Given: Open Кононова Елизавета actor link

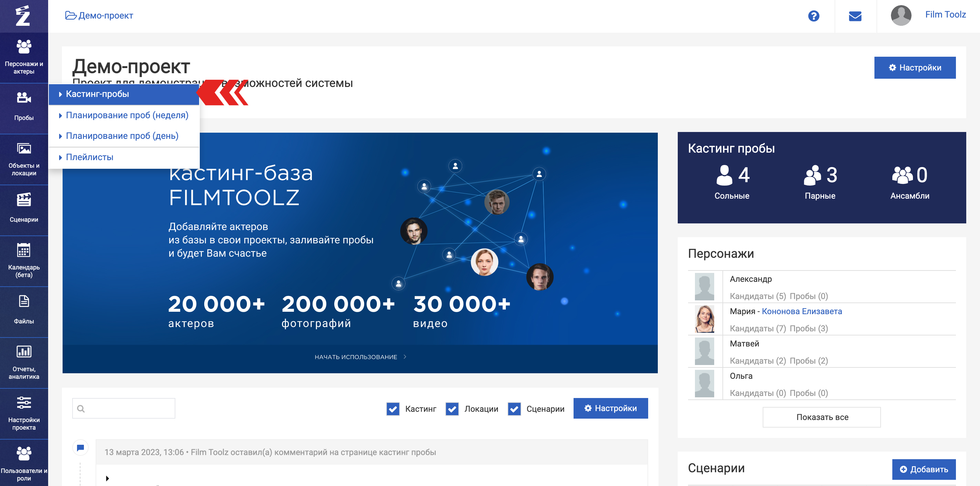Looking at the screenshot, I should click(802, 311).
